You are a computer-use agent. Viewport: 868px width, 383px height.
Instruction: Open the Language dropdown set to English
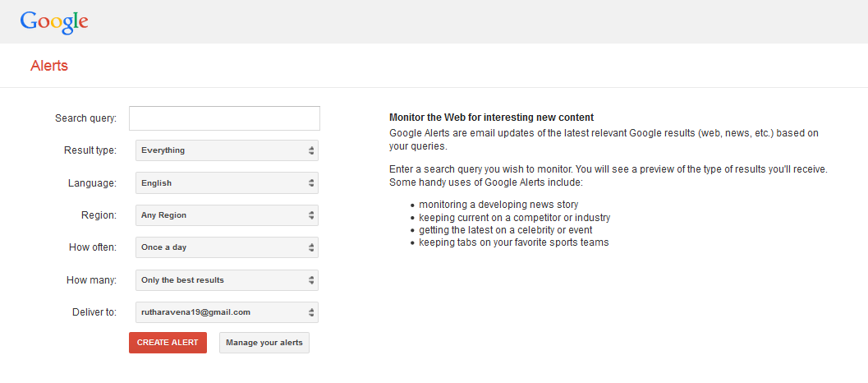coord(227,183)
